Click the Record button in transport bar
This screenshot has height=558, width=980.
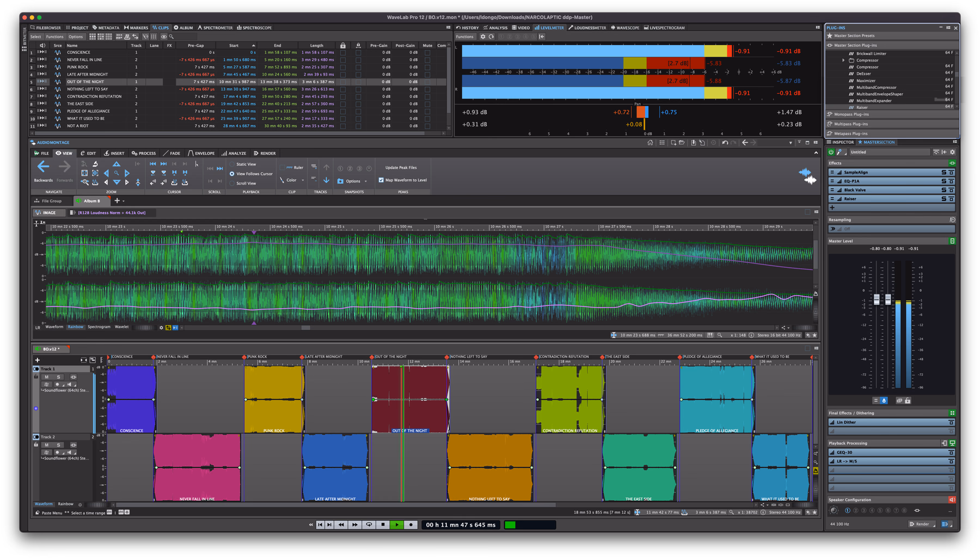point(411,525)
